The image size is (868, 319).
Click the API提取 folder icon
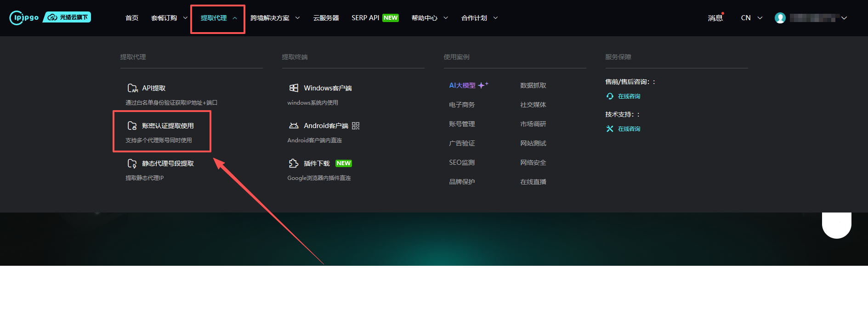pos(132,88)
